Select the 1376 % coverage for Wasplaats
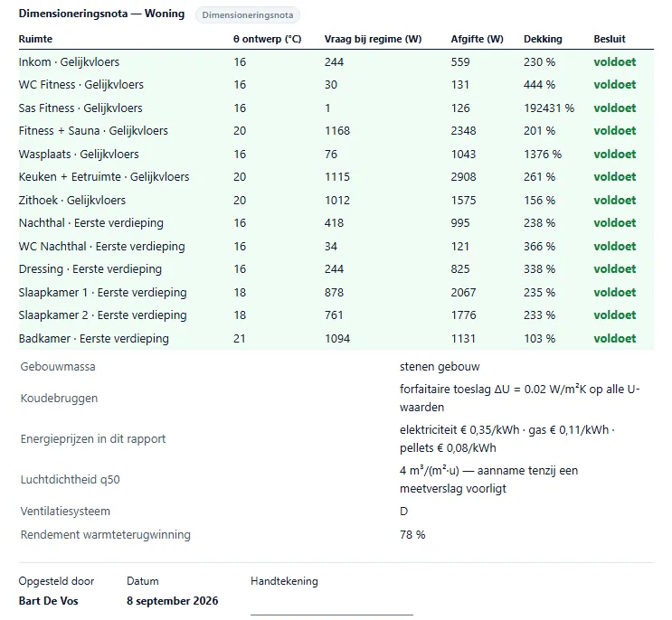672x620 pixels. tap(543, 155)
